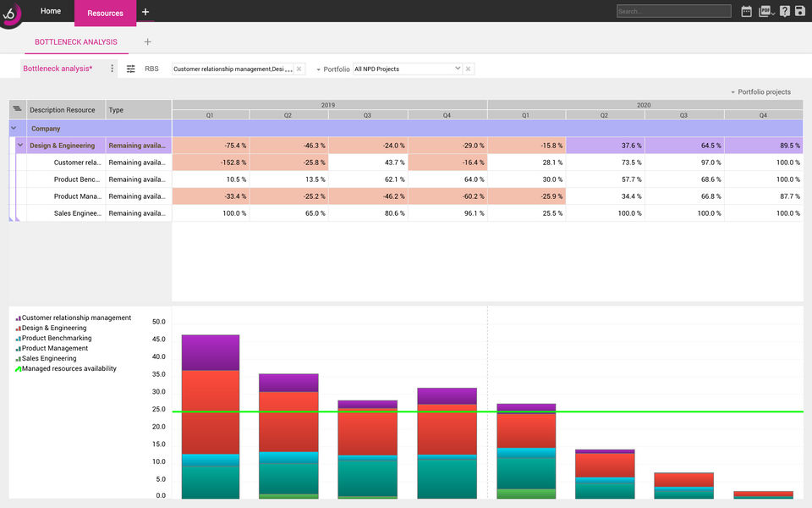Click the calendar icon in top bar
The image size is (812, 508).
pyautogui.click(x=746, y=11)
